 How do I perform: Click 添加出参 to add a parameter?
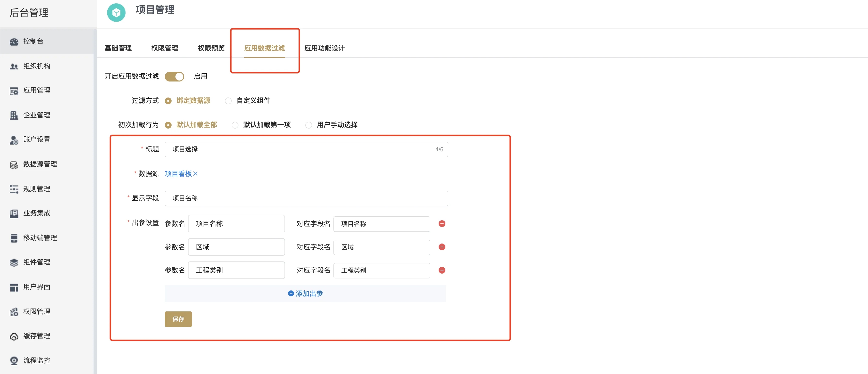(x=305, y=294)
